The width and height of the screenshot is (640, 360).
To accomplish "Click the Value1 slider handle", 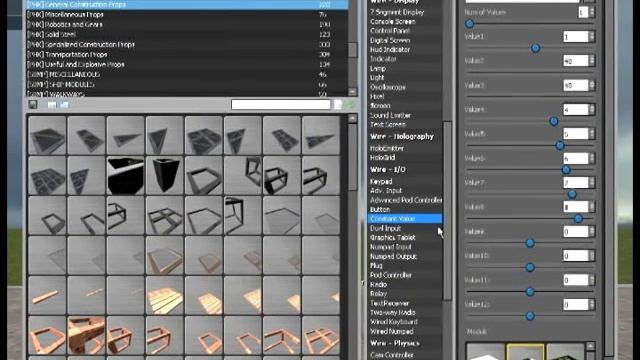I will pos(536,48).
